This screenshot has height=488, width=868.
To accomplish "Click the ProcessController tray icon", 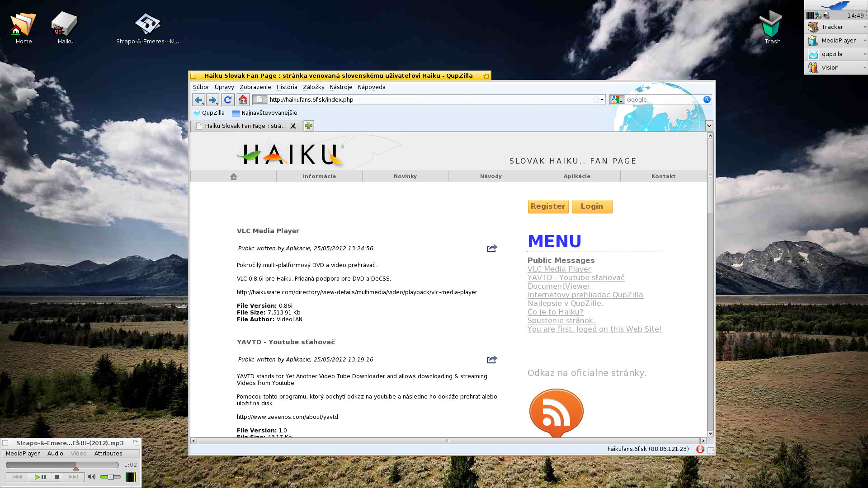I will pyautogui.click(x=810, y=15).
